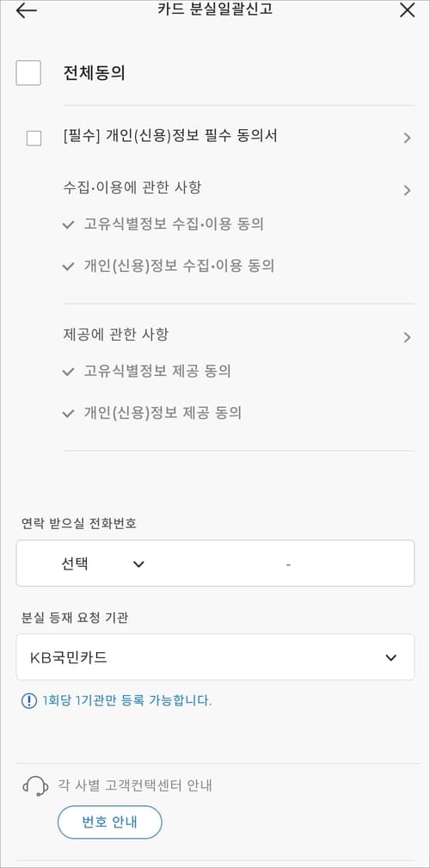This screenshot has height=868, width=430.
Task: Tap the info icon next to 1회당 1기관만
Action: pos(28,701)
